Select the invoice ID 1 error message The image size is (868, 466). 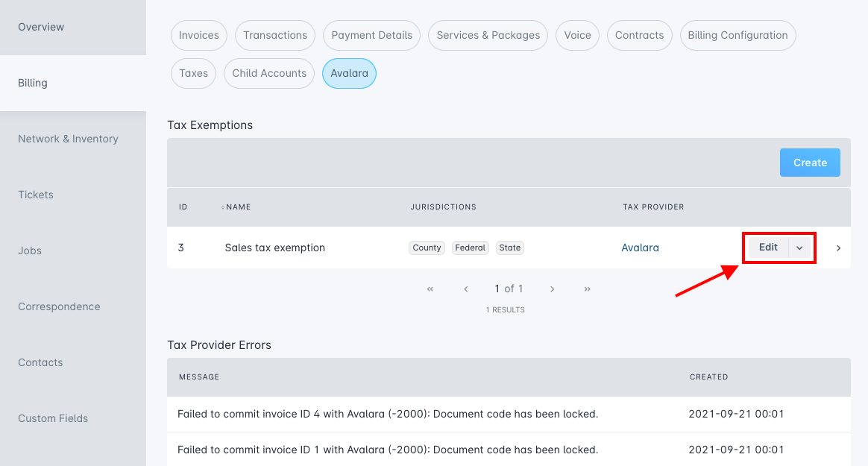388,450
